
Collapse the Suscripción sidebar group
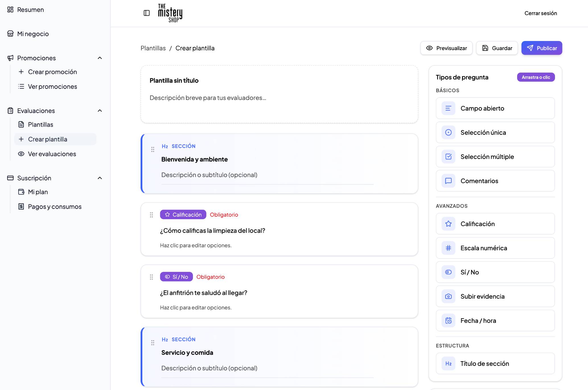pyautogui.click(x=100, y=178)
